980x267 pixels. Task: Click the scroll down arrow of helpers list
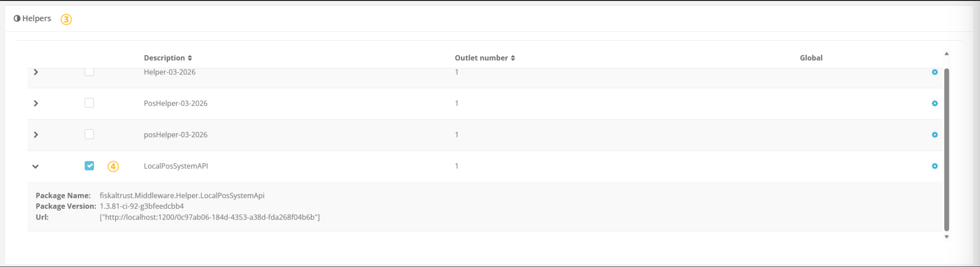[947, 237]
